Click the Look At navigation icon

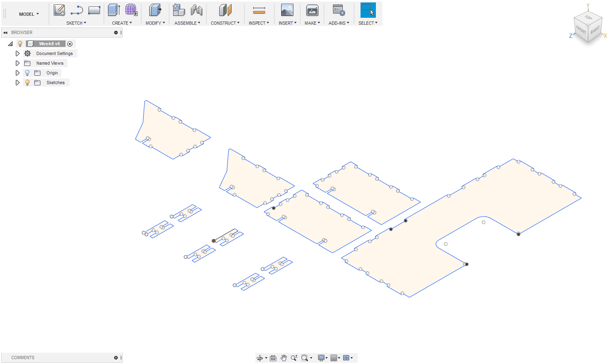tap(273, 358)
